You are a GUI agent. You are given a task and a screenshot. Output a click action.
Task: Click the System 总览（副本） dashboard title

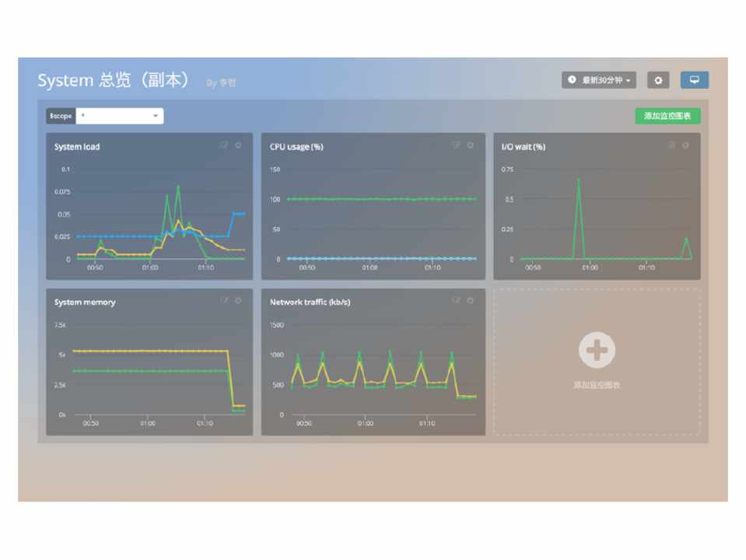[x=114, y=81]
